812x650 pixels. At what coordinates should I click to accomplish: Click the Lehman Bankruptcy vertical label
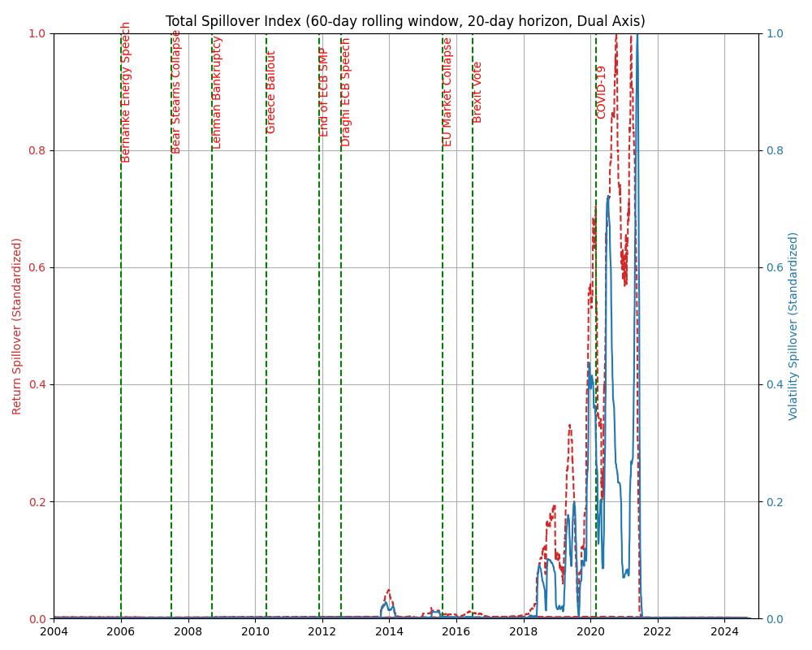tap(218, 92)
